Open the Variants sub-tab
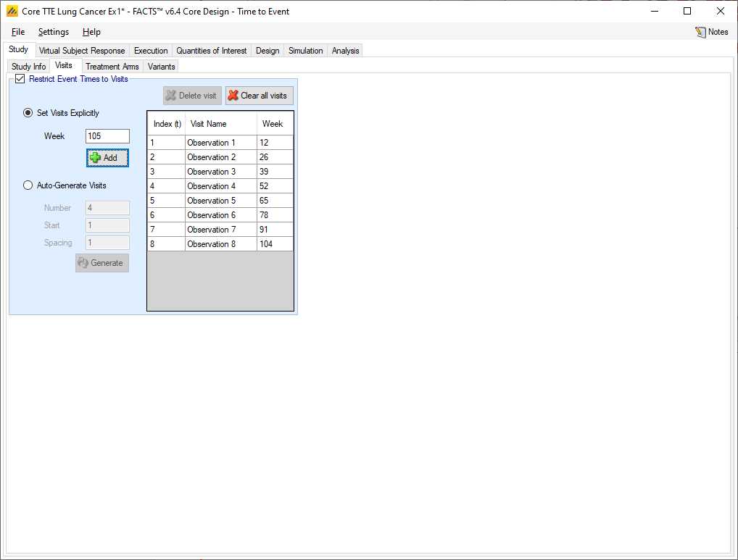The image size is (738, 560). 161,67
